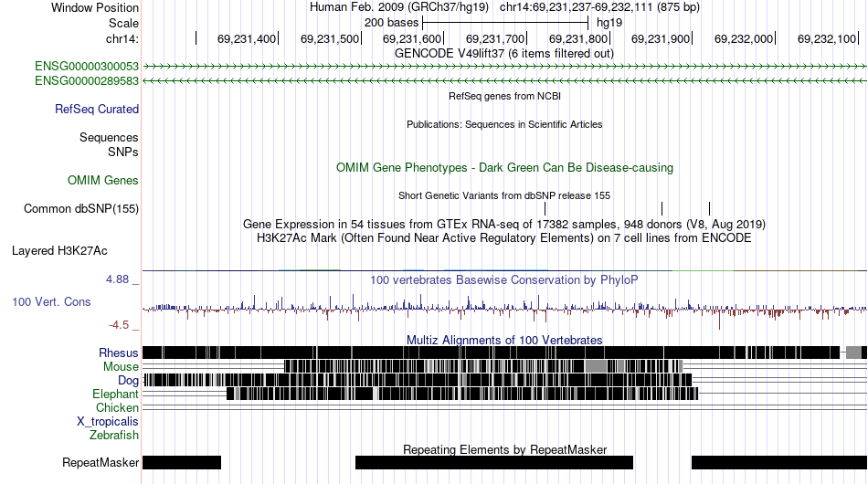Click the 69,231,800 ruler position

point(578,38)
